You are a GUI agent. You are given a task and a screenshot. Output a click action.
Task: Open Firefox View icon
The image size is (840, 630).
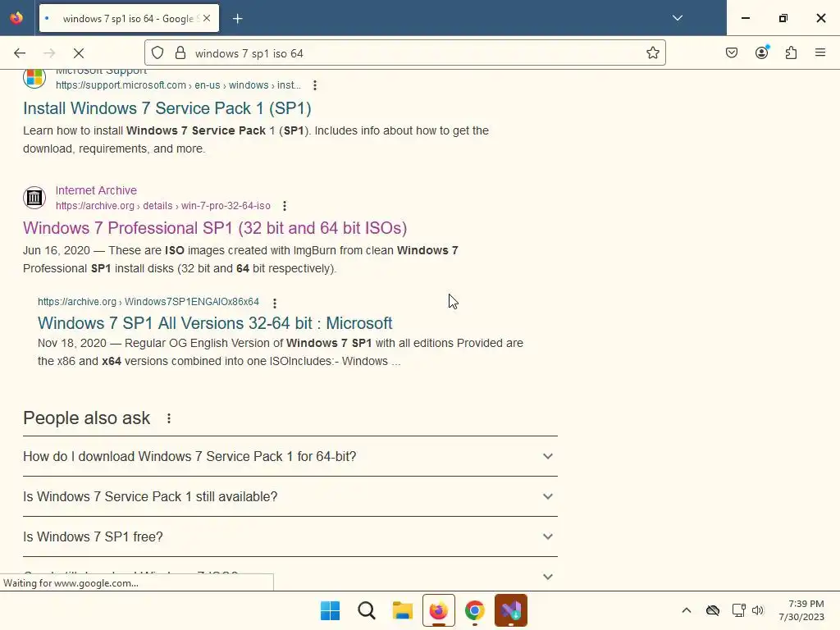[x=16, y=18]
